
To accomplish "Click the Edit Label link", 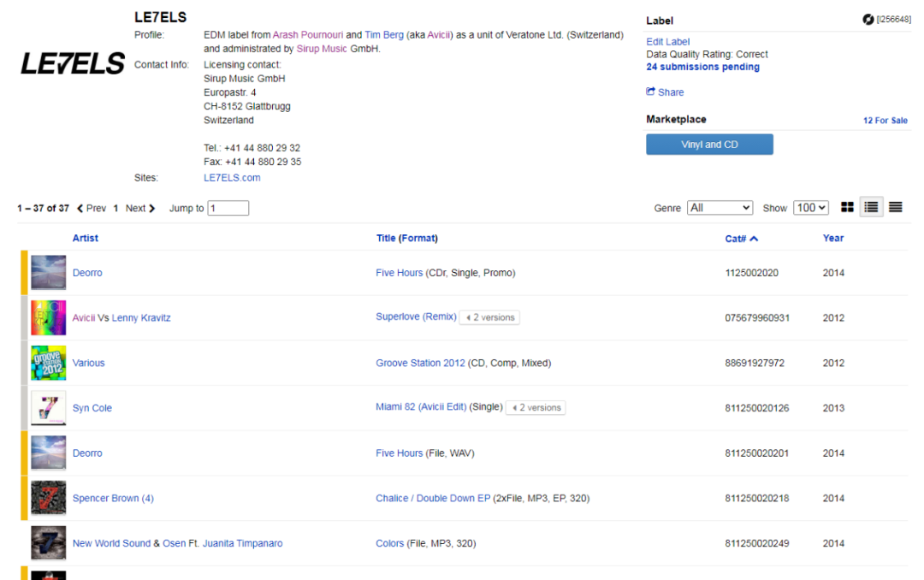I will (667, 42).
